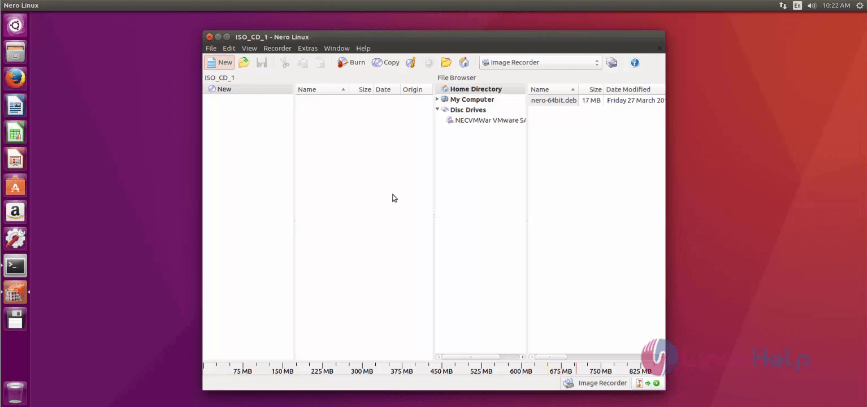Click the greyed-out eject disc icon
Image resolution: width=868 pixels, height=407 pixels.
coord(428,62)
